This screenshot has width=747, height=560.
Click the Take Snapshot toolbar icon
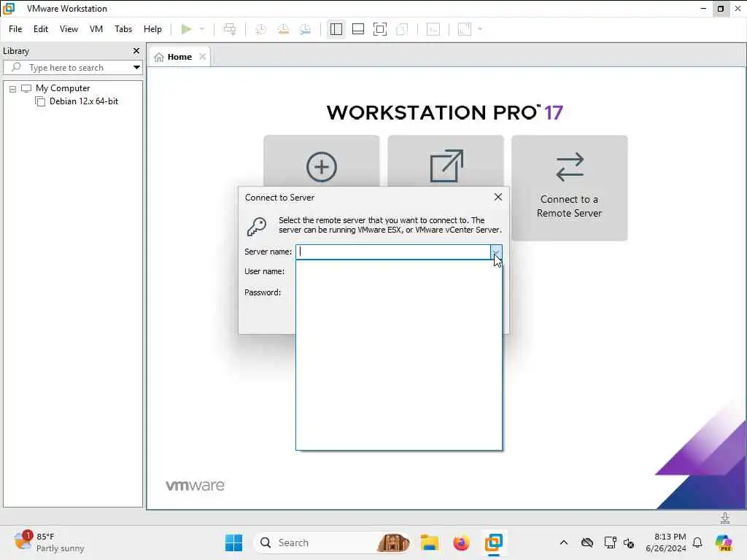(x=260, y=29)
